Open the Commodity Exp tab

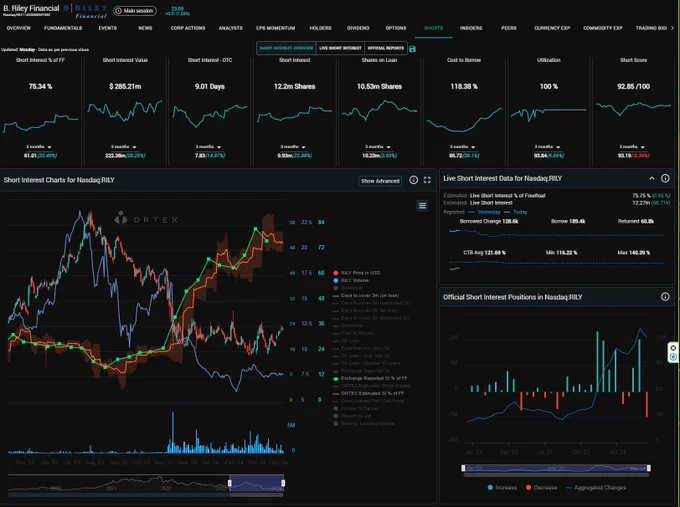pos(603,28)
